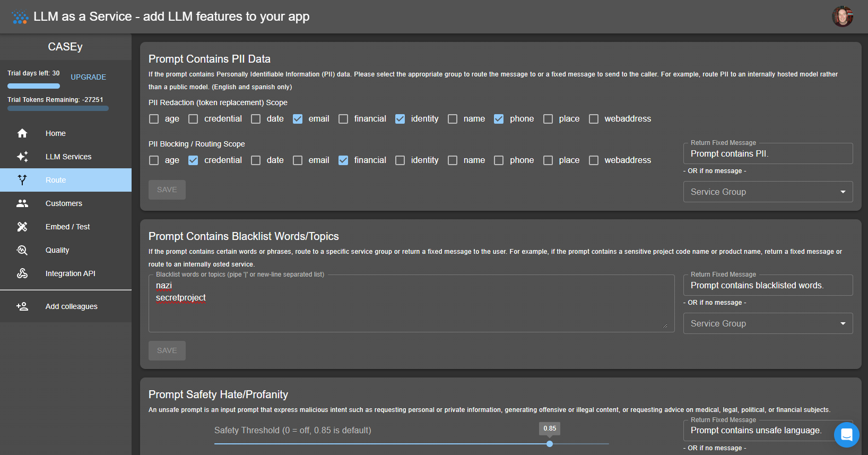Screen dimensions: 868x455
Task: Click the Quality magnifier icon
Action: click(x=22, y=250)
